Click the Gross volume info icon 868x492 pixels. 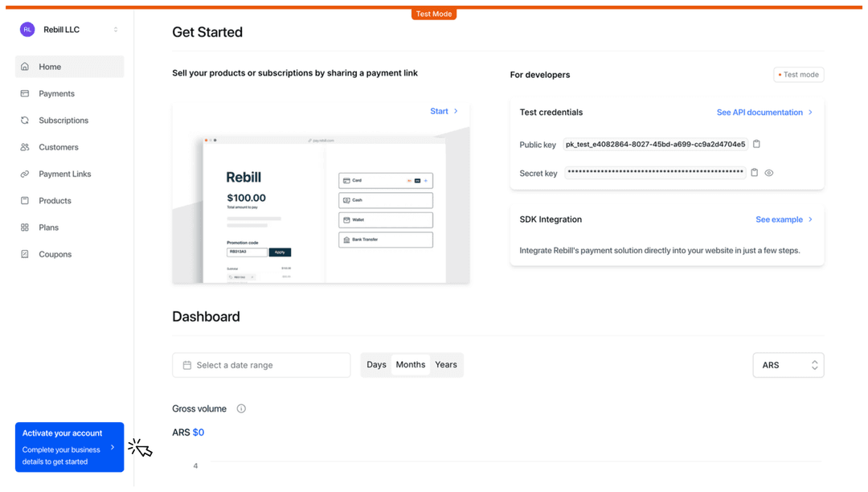pyautogui.click(x=240, y=408)
